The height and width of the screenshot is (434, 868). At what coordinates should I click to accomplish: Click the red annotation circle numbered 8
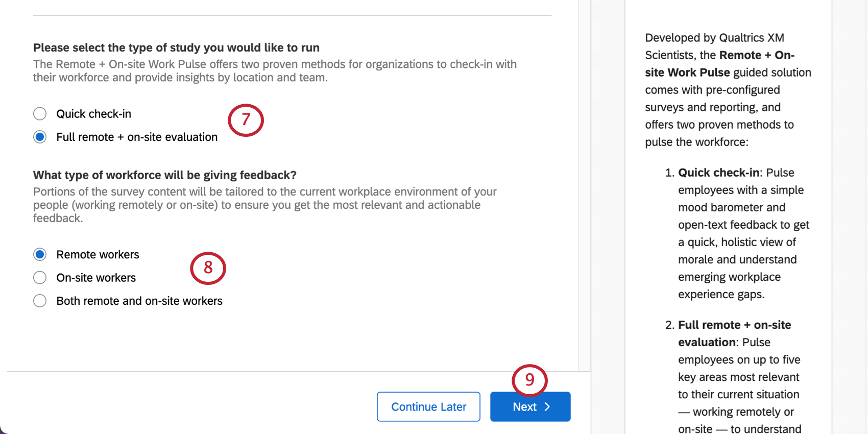(x=208, y=269)
